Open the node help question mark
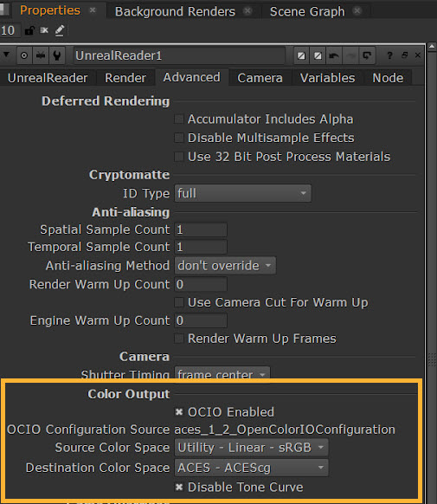This screenshot has height=504, width=437. (389, 55)
